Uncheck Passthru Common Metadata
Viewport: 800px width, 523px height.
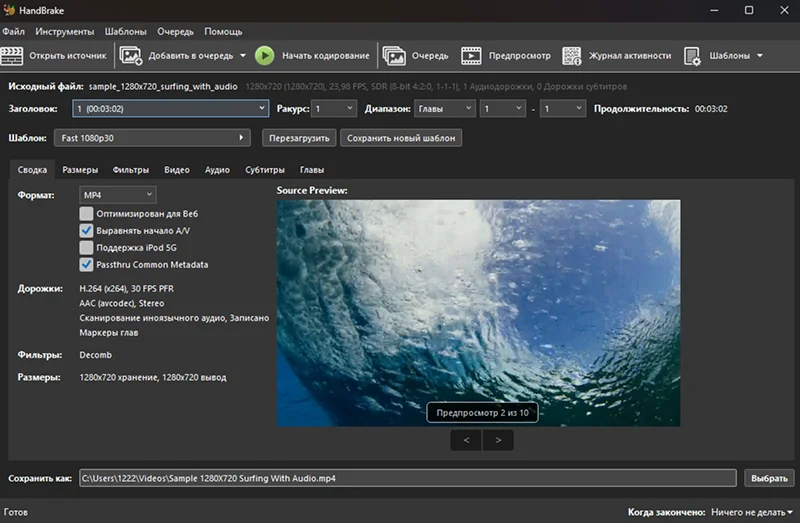[86, 264]
